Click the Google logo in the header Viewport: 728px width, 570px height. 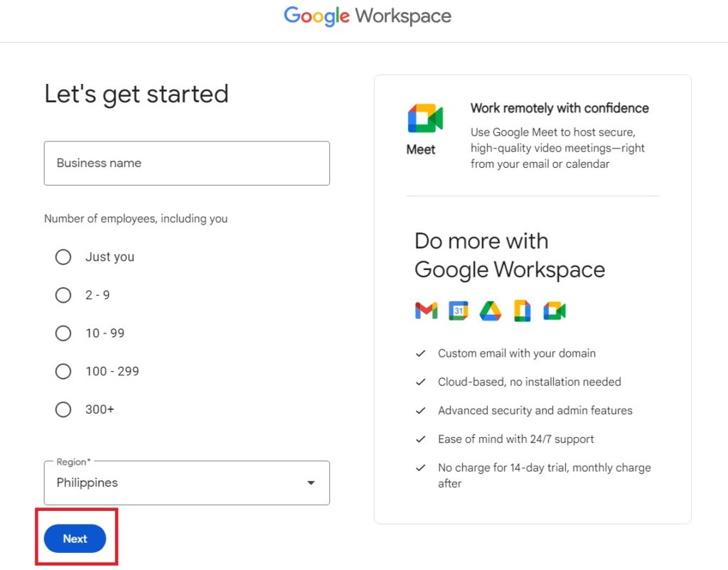coord(316,16)
